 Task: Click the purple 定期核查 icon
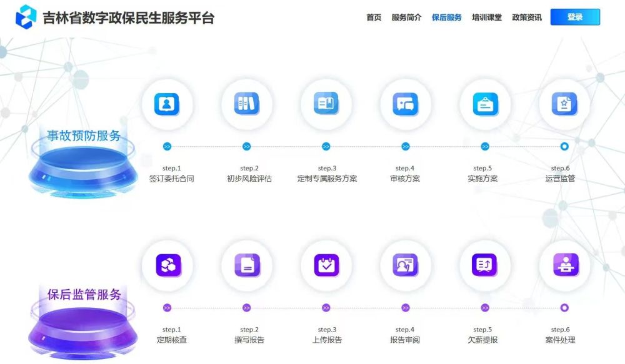tap(167, 265)
